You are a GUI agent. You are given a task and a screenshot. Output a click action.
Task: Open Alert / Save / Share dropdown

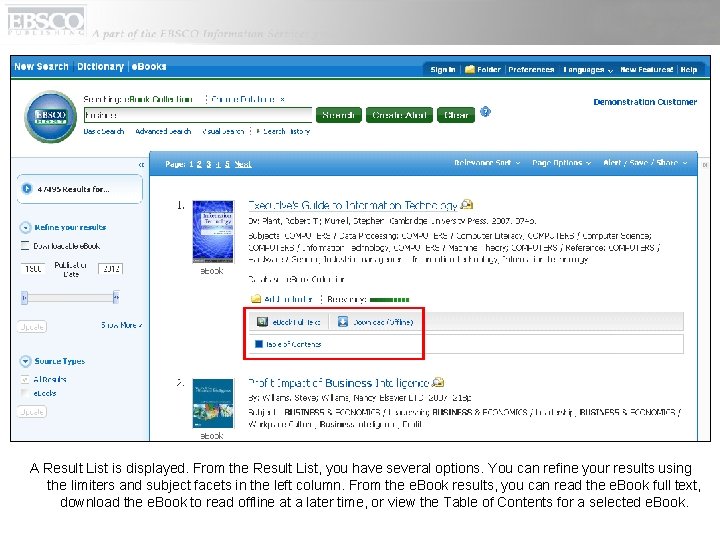645,163
